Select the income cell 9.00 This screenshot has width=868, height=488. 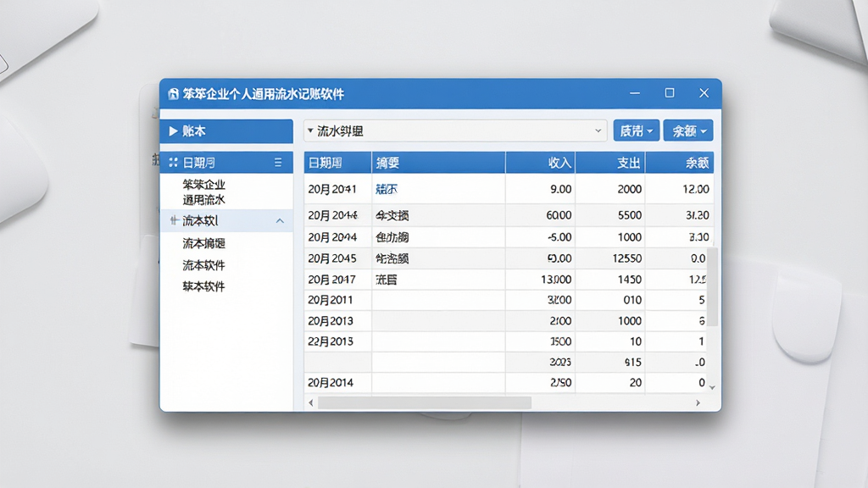coord(540,189)
